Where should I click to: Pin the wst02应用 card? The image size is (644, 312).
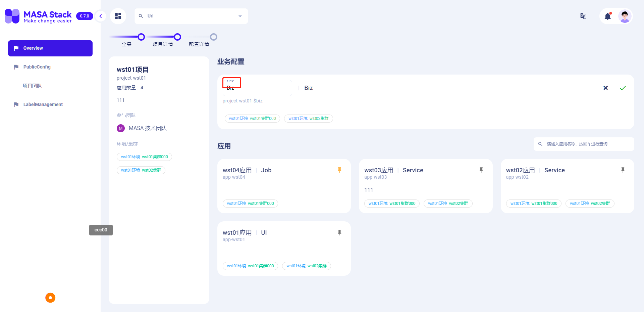pos(623,170)
